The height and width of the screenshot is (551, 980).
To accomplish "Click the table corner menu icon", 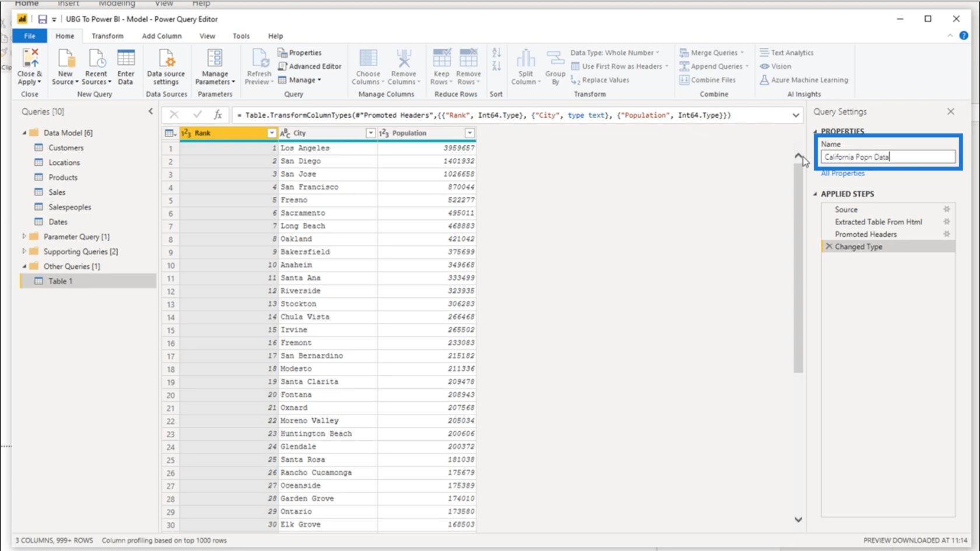I will tap(170, 133).
